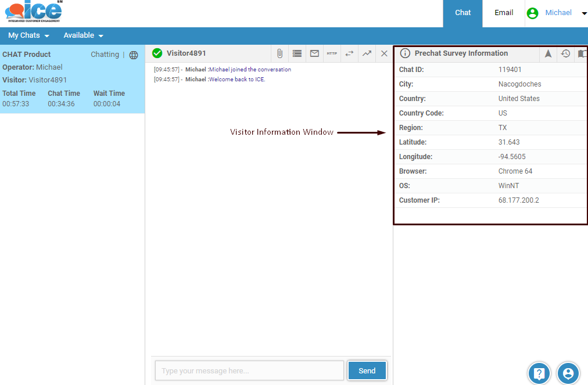Viewport: 588px width, 385px height.
Task: Close the Visitor4891 chat with X icon
Action: point(384,53)
